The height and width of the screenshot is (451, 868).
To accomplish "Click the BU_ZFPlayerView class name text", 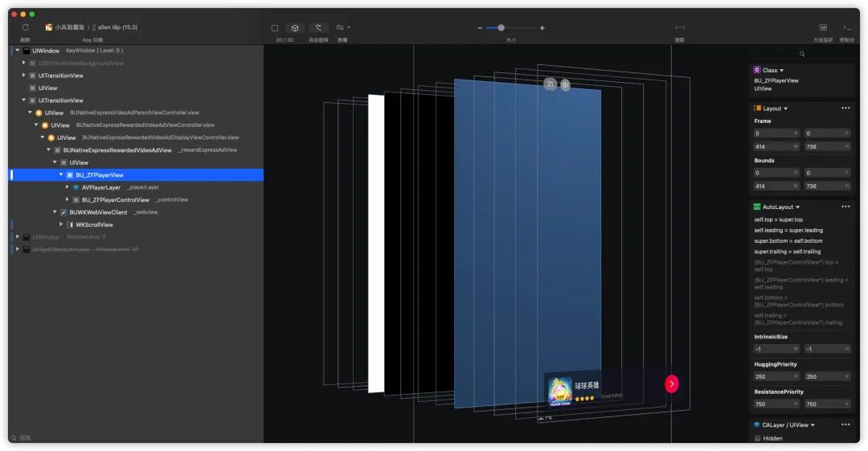I will coord(776,80).
